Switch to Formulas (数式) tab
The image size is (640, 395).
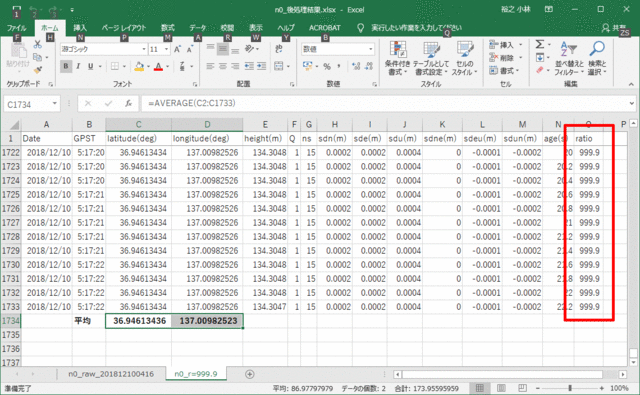pyautogui.click(x=167, y=28)
